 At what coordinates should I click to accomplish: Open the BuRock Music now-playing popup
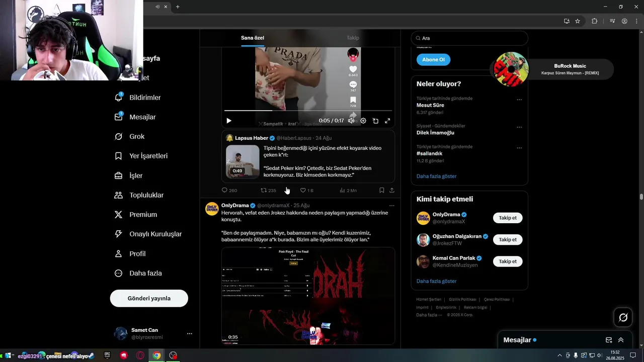(x=553, y=69)
